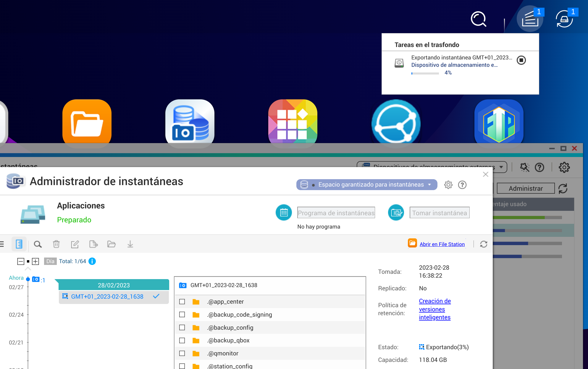Click the Tomar instantánea button
Viewport: 588px width, 369px height.
[439, 213]
